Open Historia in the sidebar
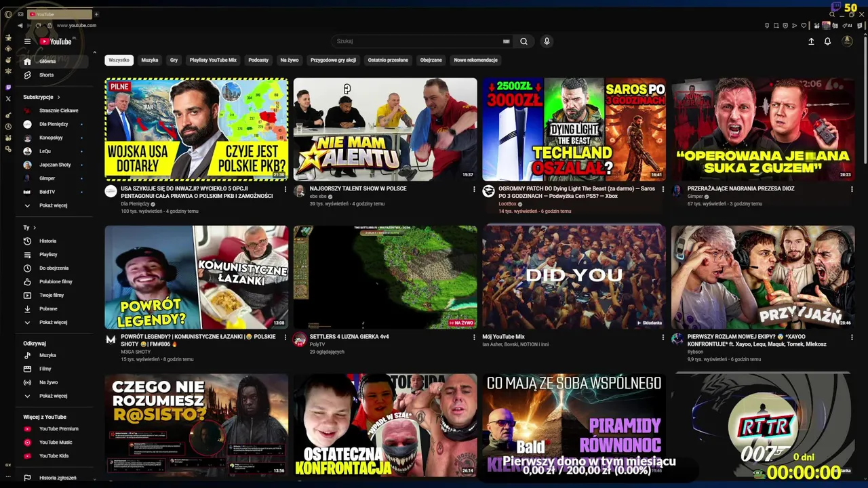 coord(53,241)
